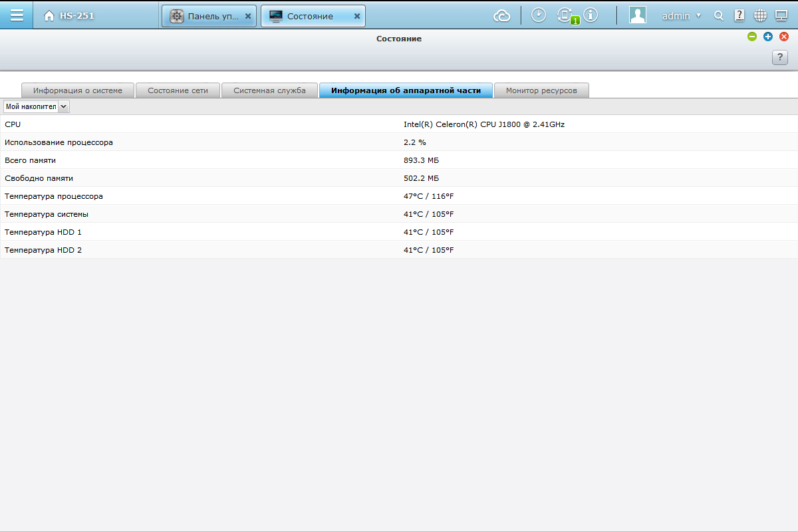Click the Панель управления gear tab icon
798x532 pixels.
177,17
